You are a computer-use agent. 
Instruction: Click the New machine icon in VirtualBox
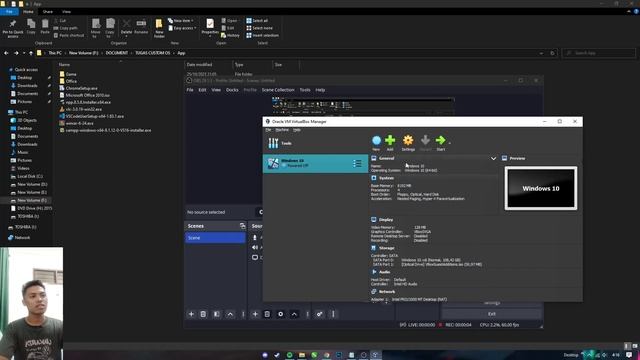coord(376,141)
